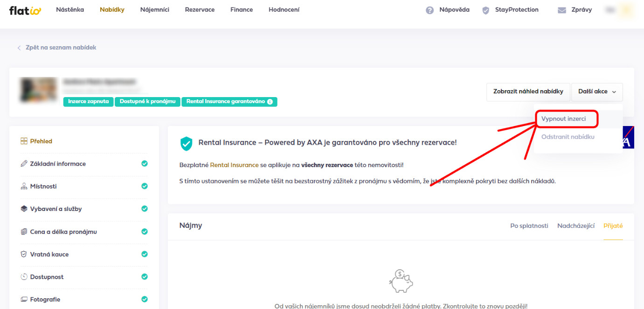Click the StayProtection shield icon

tap(486, 10)
